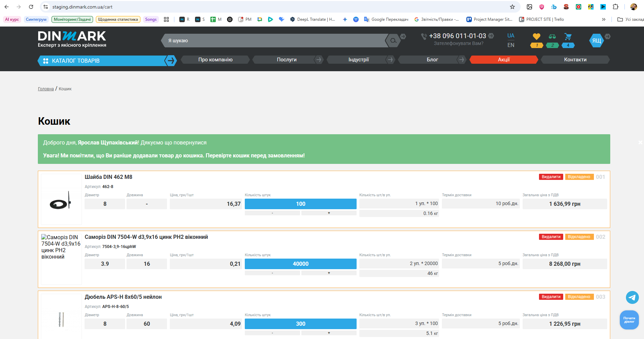The width and height of the screenshot is (644, 339).
Task: Postpone Саморіз DIN 7504-W item
Action: point(579,237)
